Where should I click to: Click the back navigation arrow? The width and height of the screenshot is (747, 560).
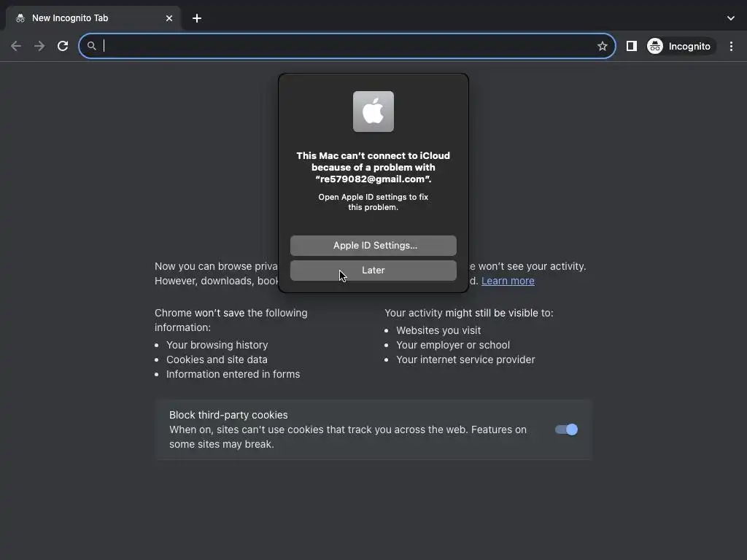click(x=16, y=46)
